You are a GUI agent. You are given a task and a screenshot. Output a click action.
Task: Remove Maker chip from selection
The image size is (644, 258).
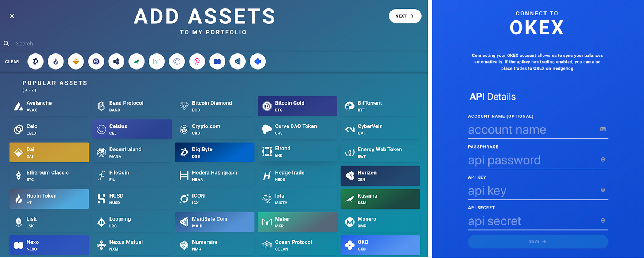tap(157, 61)
